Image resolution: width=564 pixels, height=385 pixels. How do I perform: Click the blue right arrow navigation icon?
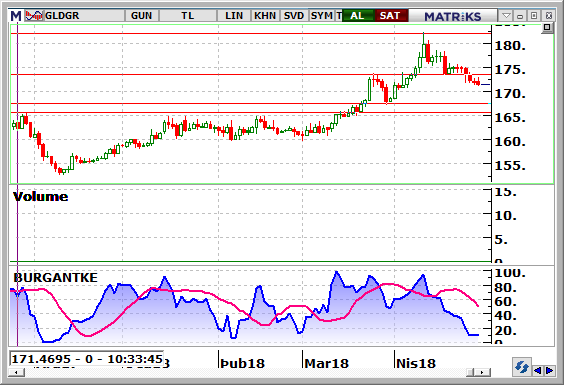(x=549, y=370)
